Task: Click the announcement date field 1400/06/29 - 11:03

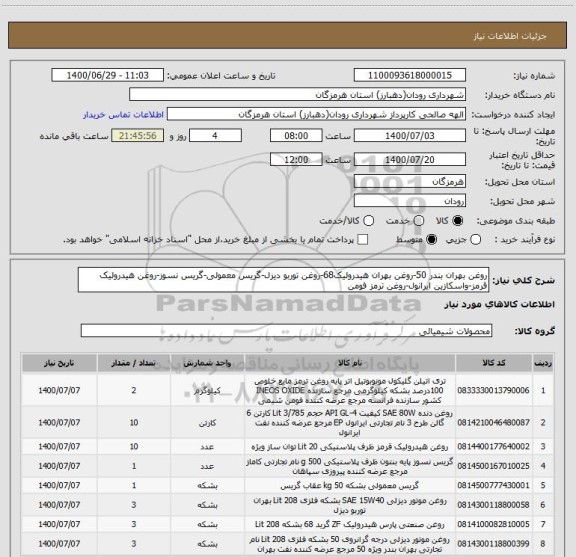Action: (x=108, y=75)
